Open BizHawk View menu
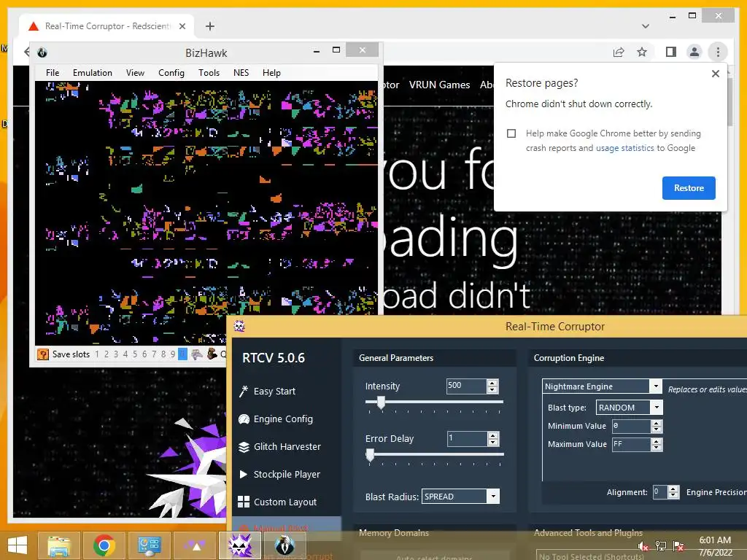Screen dimensions: 747x560 point(135,73)
